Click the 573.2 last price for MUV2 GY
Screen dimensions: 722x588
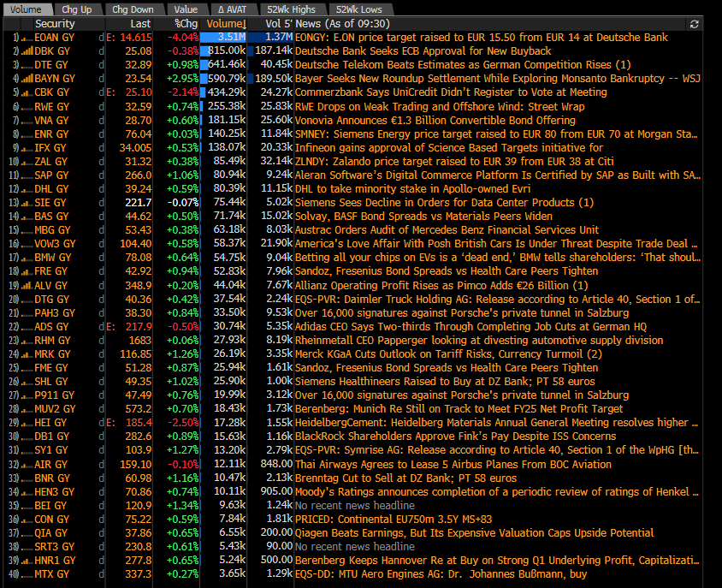click(x=138, y=409)
